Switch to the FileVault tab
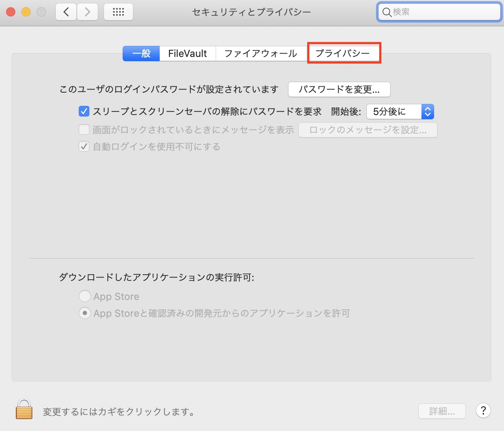Viewport: 504px width, 431px height. pos(188,53)
